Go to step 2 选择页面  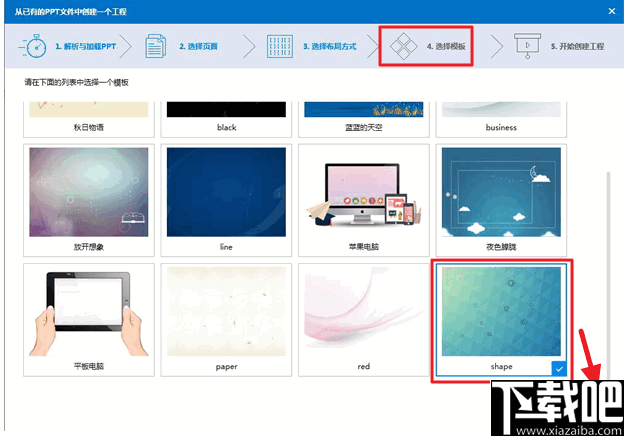(x=198, y=47)
